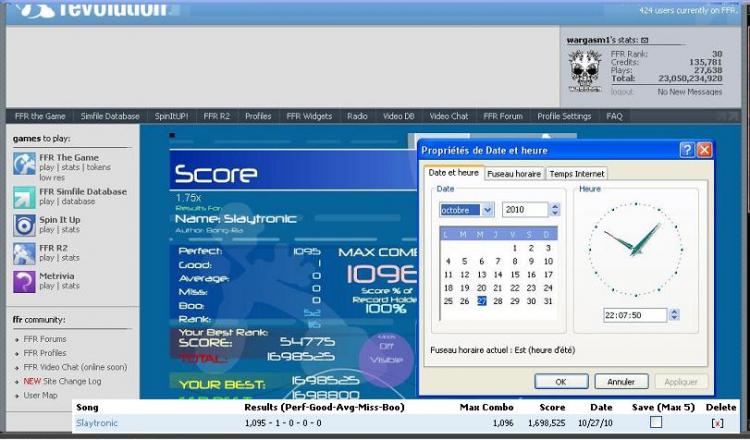The image size is (750, 440).
Task: Delete the Slaytronic score with [x]
Action: point(716,423)
